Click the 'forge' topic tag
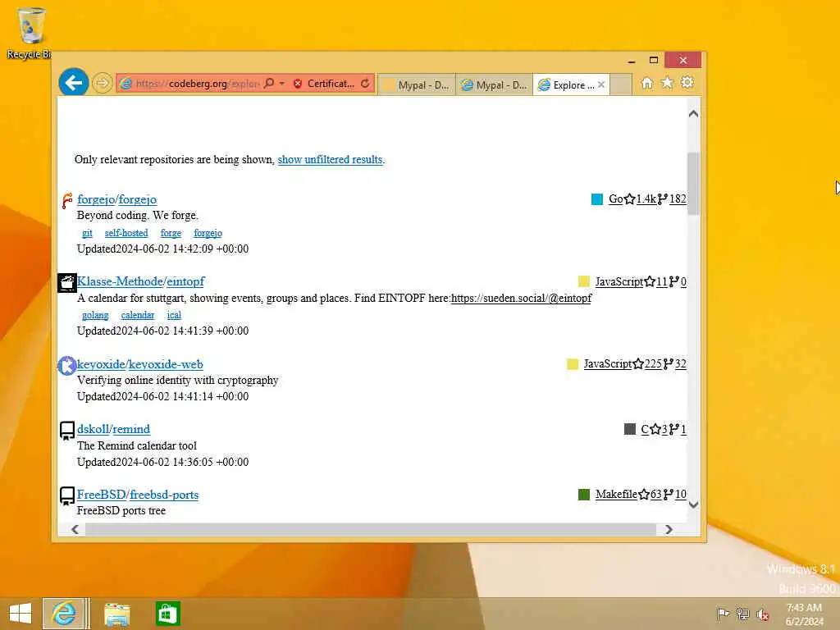Image resolution: width=840 pixels, height=630 pixels. [x=171, y=233]
